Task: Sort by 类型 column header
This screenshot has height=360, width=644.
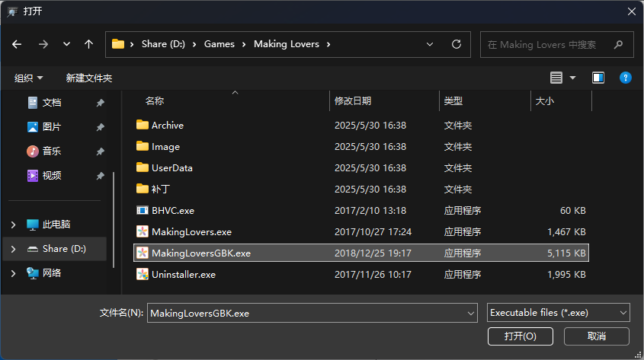Action: [453, 101]
